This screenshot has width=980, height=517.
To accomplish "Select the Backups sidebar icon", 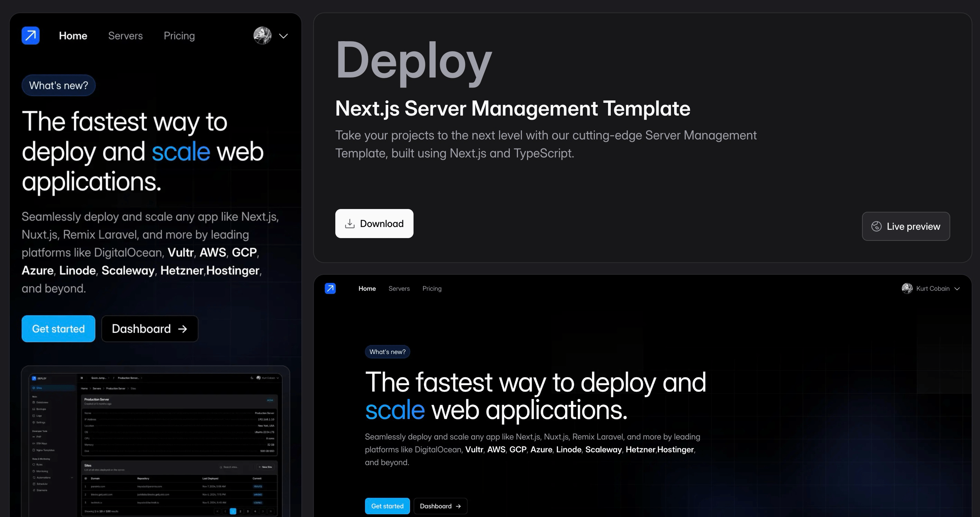I will [x=34, y=409].
